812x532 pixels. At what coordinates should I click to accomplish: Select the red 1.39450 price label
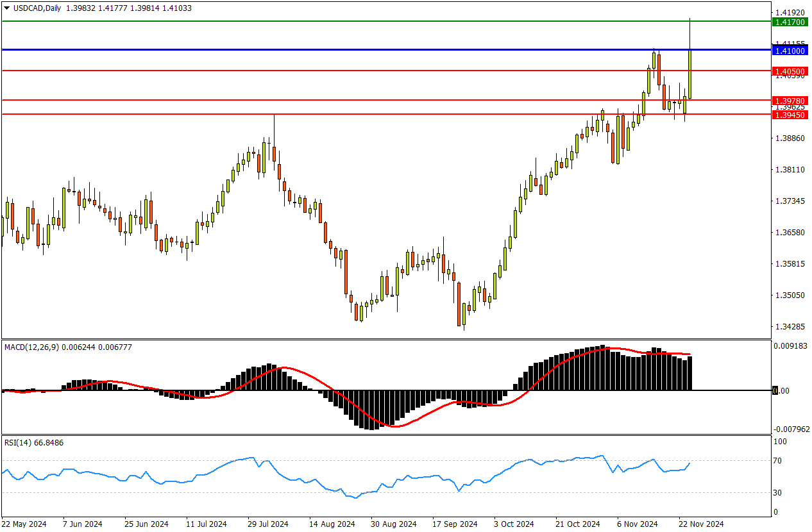(x=790, y=114)
